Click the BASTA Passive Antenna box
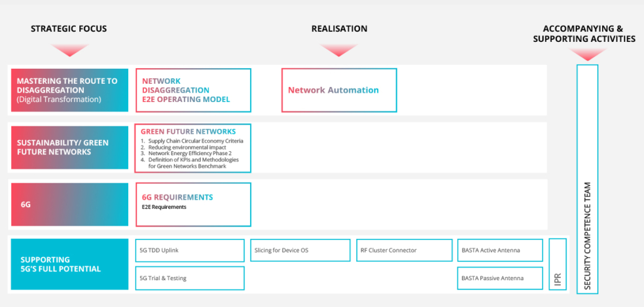The image size is (644, 307). coord(500,278)
